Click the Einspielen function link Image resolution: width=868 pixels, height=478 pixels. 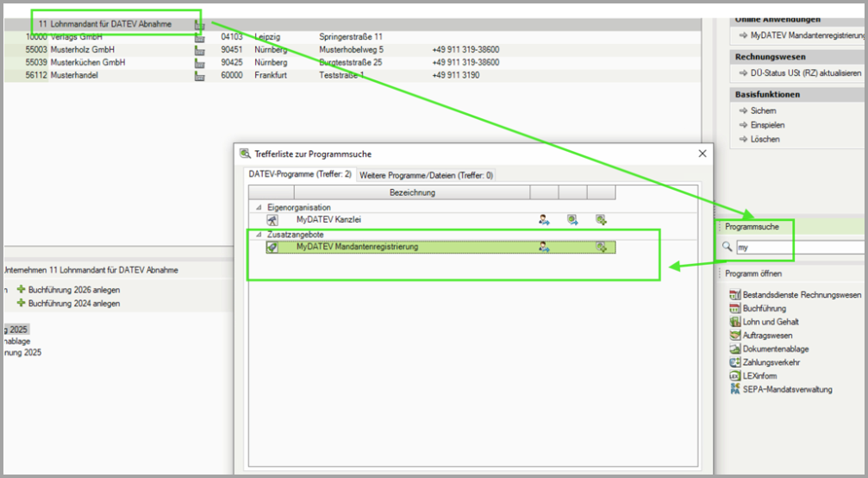coord(767,125)
